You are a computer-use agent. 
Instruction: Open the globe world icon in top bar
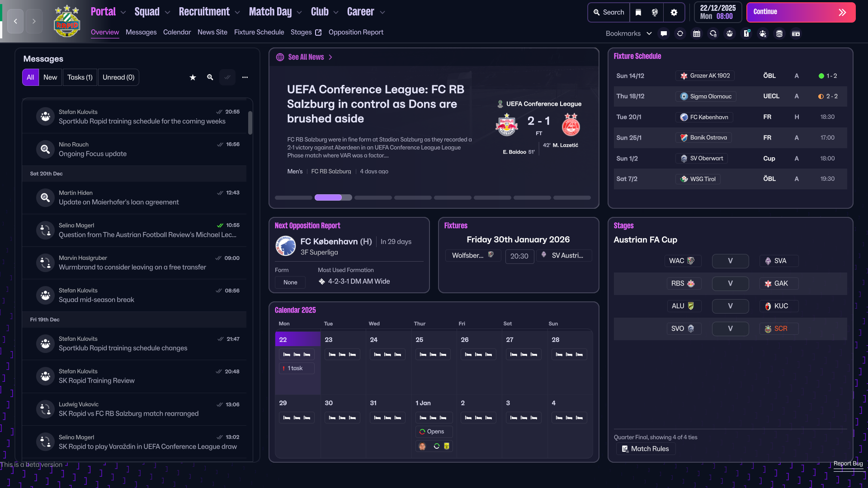tap(655, 12)
